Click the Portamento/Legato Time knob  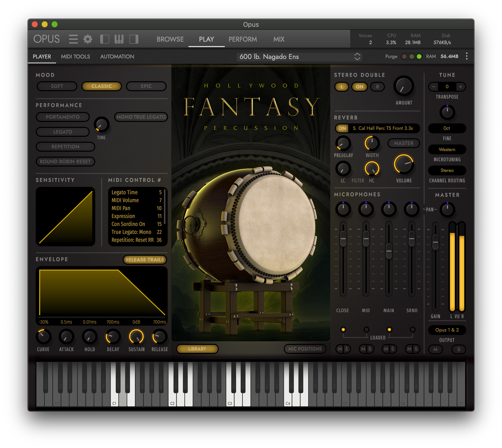point(101,124)
